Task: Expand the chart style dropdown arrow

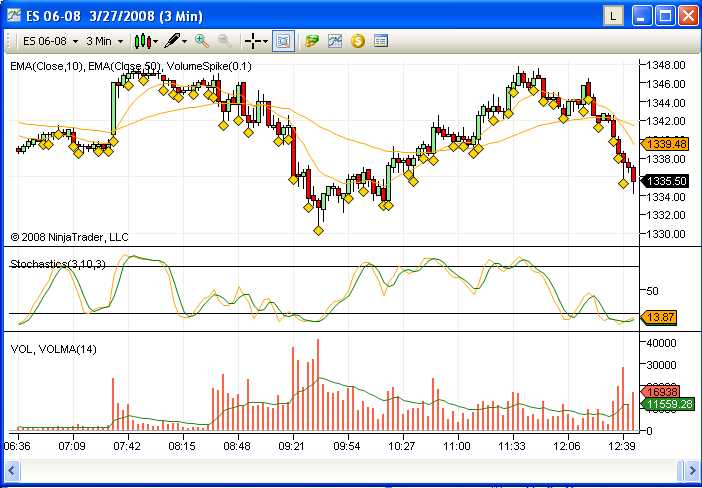Action: click(156, 42)
